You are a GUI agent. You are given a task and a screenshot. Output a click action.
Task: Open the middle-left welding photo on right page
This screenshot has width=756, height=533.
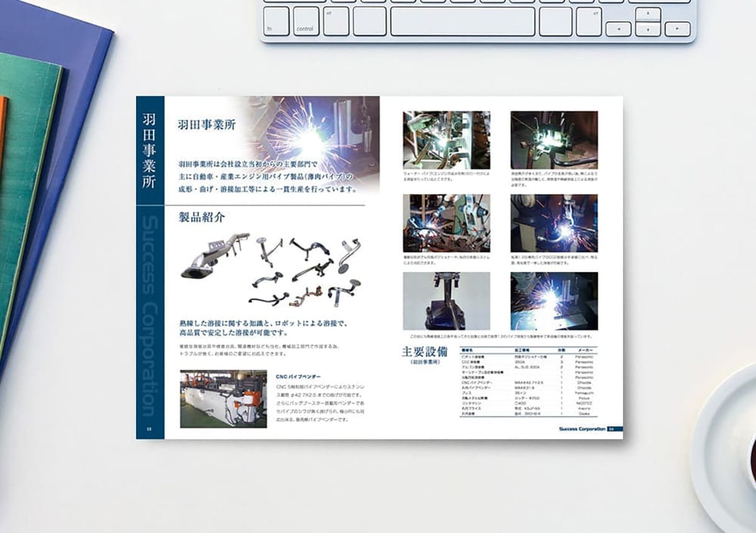[447, 223]
